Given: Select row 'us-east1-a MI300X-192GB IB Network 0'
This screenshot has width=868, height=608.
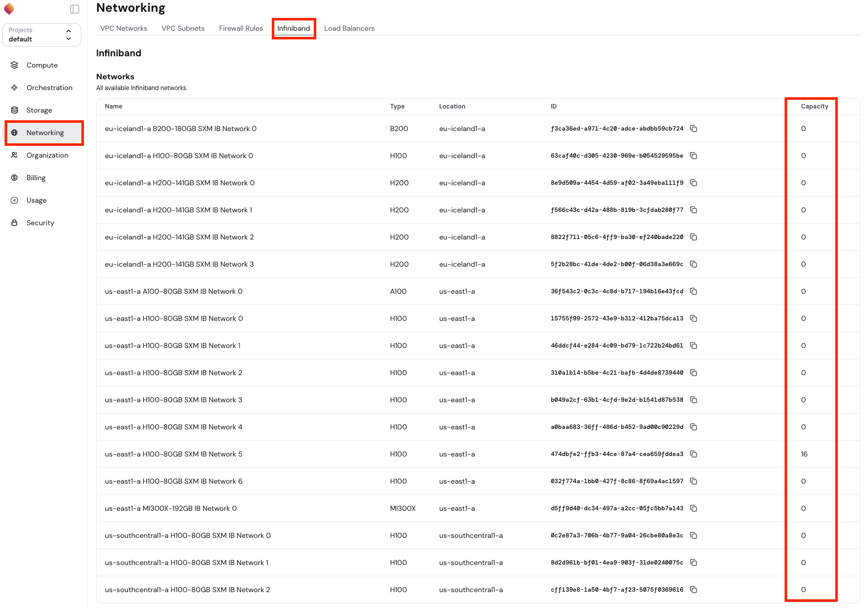Looking at the screenshot, I should coord(478,508).
